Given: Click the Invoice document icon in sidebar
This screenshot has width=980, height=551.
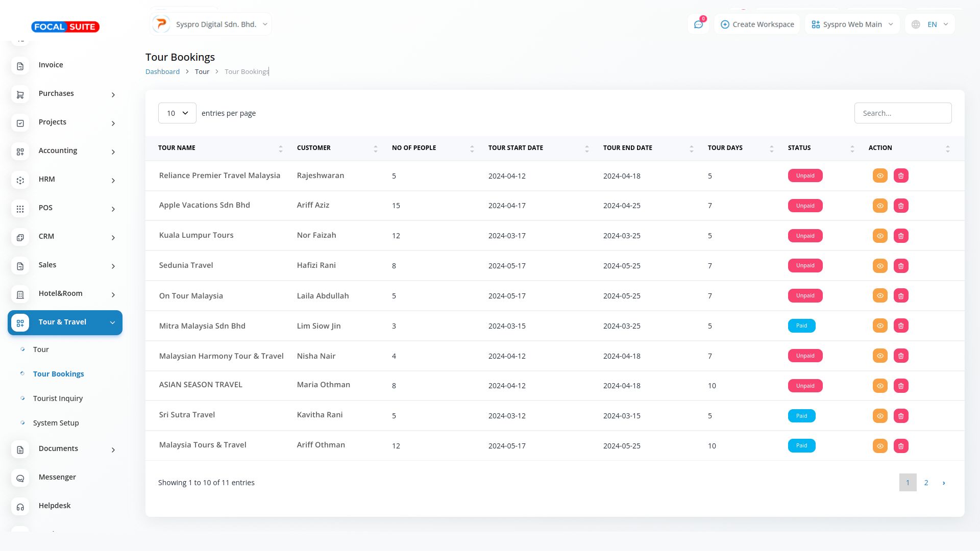Looking at the screenshot, I should pos(20,66).
